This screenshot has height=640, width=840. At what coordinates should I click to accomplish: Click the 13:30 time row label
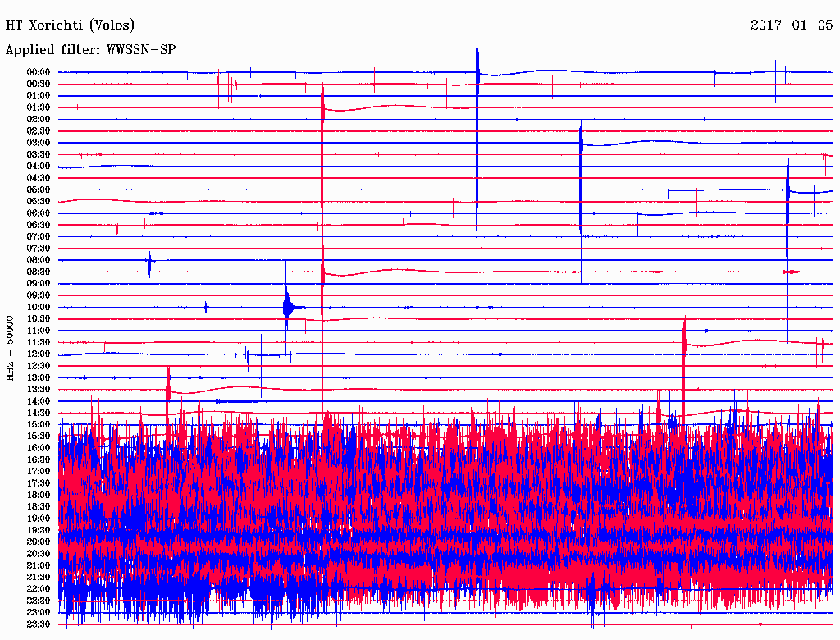[39, 389]
